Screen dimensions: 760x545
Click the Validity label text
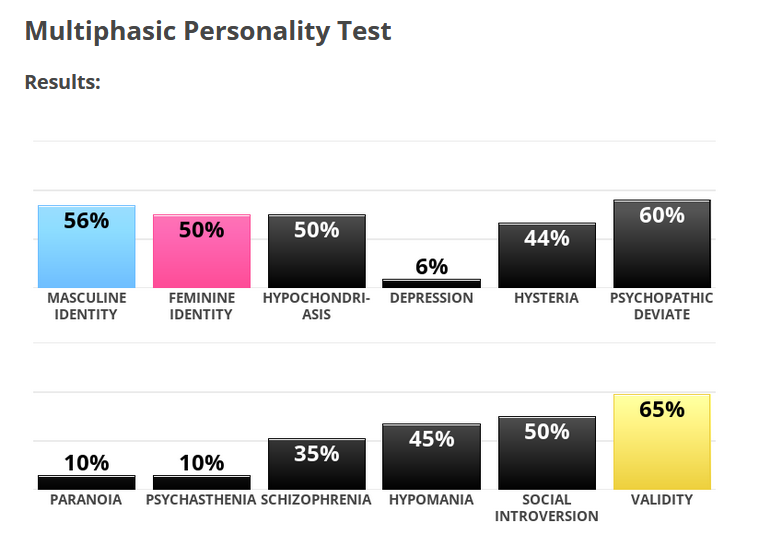[x=661, y=500]
